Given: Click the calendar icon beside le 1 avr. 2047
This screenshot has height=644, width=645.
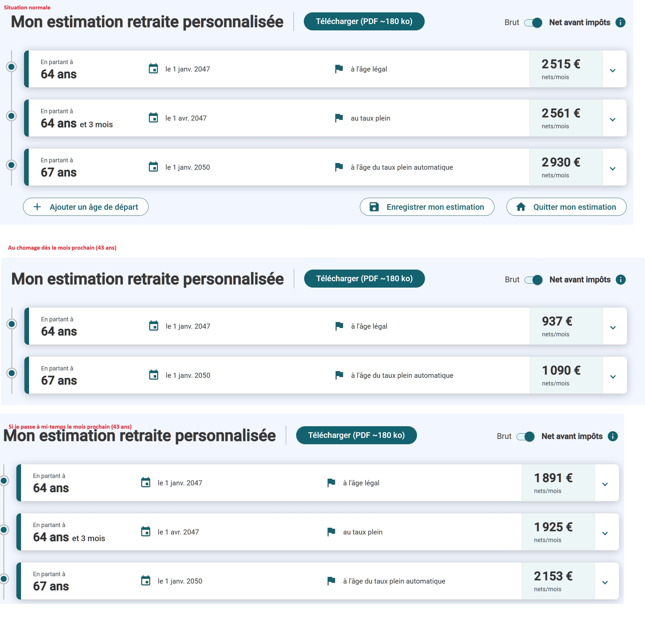Looking at the screenshot, I should 153,118.
